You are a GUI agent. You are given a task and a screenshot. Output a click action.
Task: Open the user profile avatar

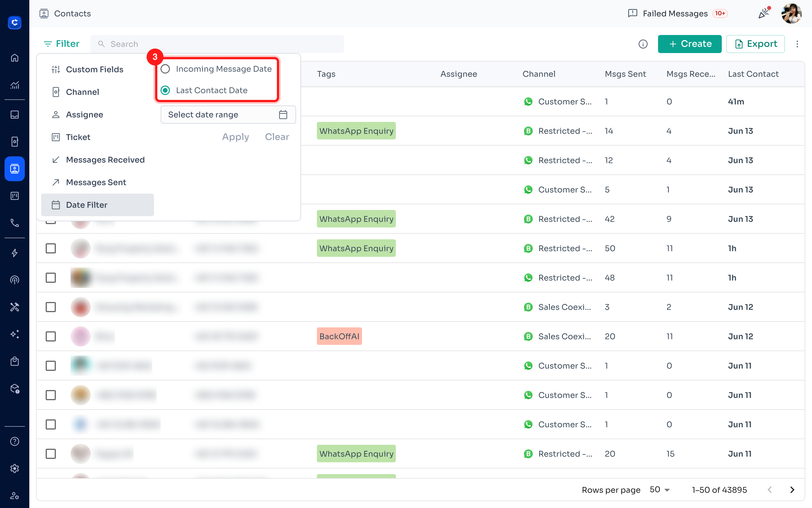(x=791, y=14)
